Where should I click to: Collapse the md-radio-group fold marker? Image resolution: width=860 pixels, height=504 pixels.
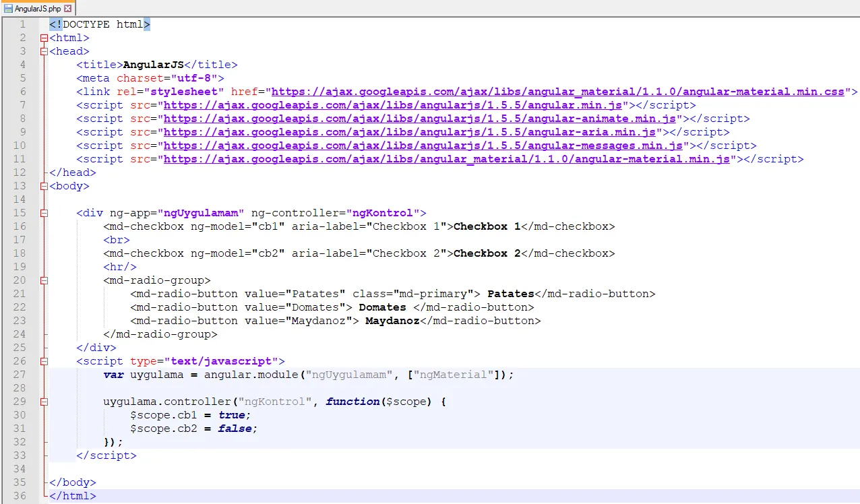pyautogui.click(x=44, y=280)
